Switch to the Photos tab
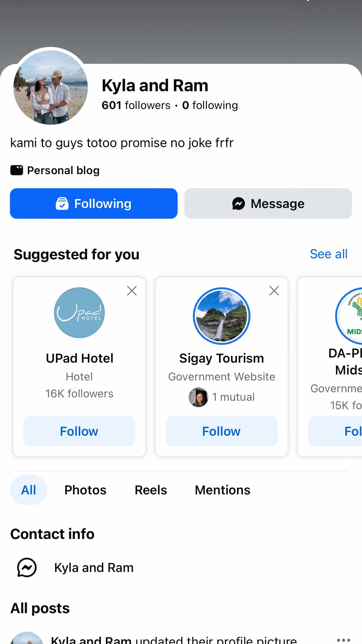362x644 pixels. coord(85,490)
